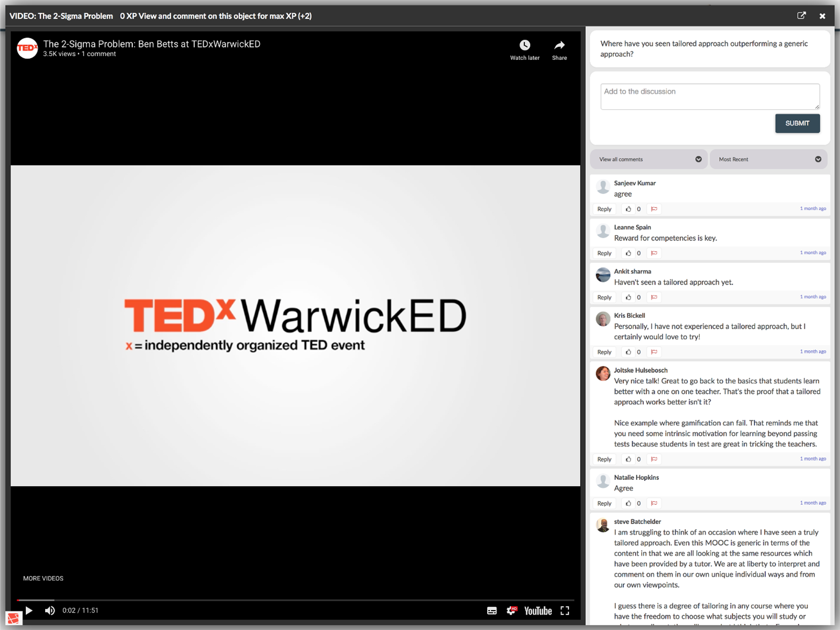Seek along the video progress bar

click(x=296, y=600)
